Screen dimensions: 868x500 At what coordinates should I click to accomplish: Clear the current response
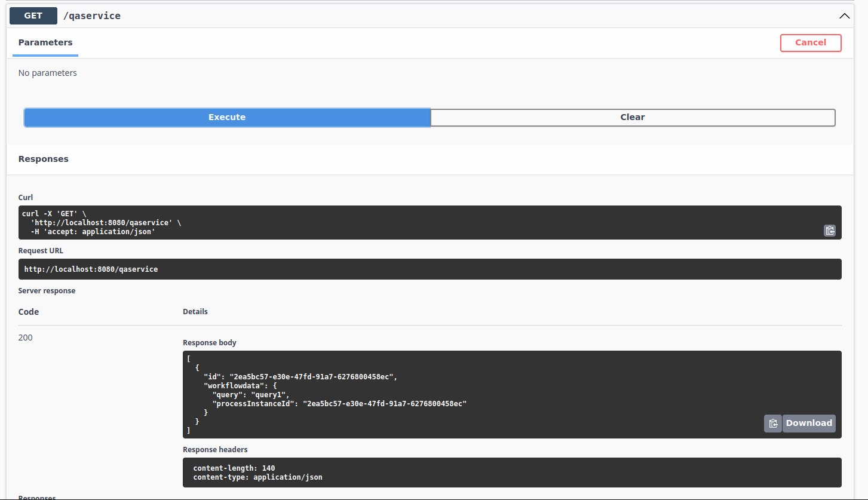[632, 118]
